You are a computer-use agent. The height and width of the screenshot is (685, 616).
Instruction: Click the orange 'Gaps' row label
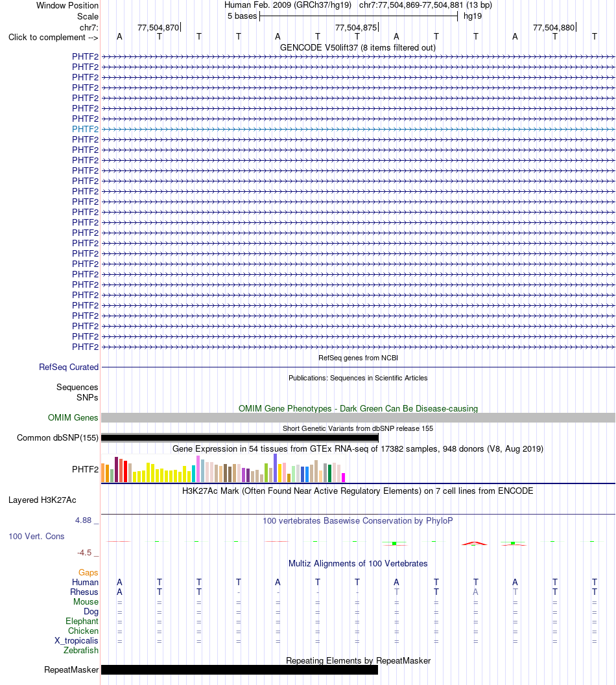point(88,573)
